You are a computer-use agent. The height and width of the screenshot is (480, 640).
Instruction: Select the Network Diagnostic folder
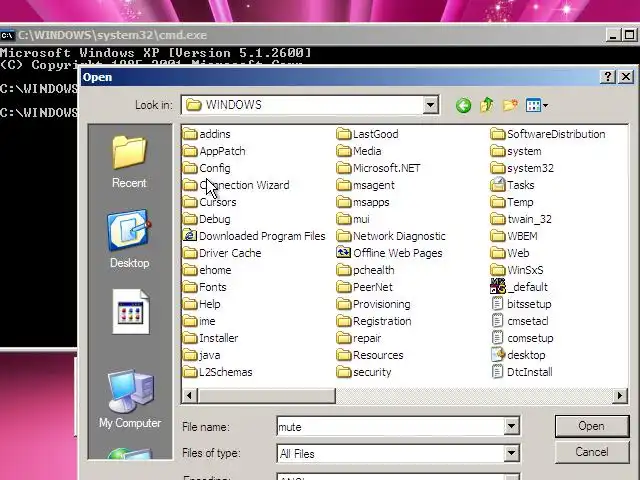[x=391, y=236]
